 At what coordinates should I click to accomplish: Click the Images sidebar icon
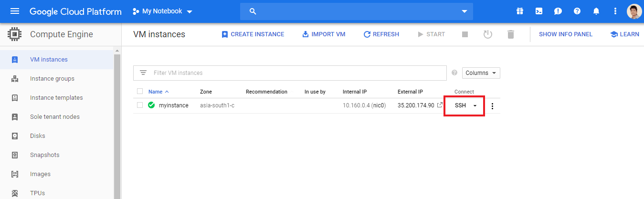point(14,174)
